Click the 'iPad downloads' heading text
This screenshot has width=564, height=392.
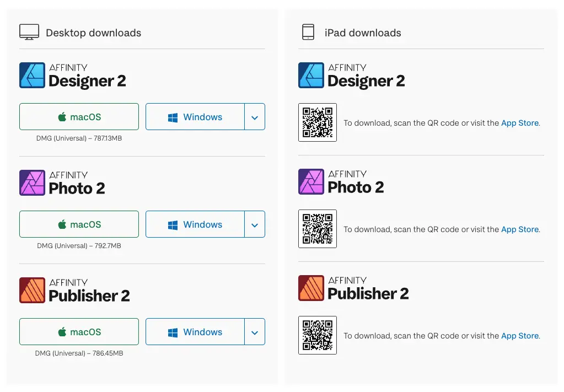coord(363,33)
